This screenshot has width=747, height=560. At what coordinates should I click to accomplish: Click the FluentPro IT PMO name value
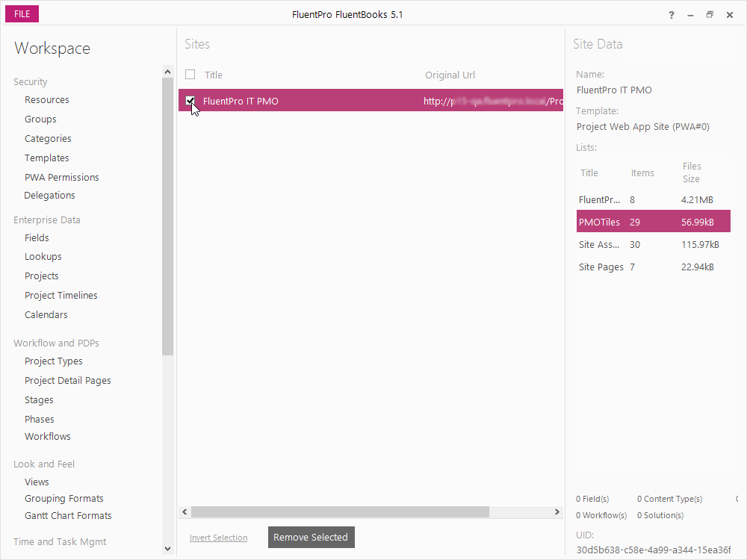point(614,90)
